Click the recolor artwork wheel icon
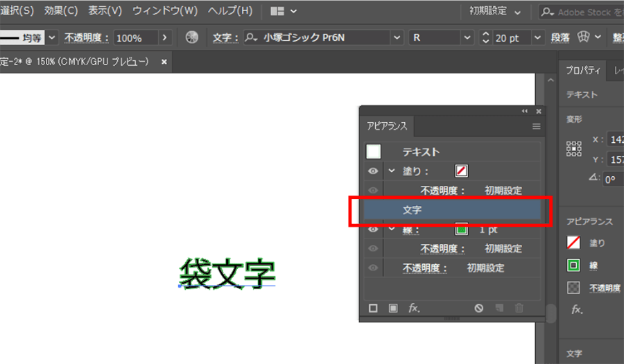Screen dimensions: 624x364 tap(192, 37)
